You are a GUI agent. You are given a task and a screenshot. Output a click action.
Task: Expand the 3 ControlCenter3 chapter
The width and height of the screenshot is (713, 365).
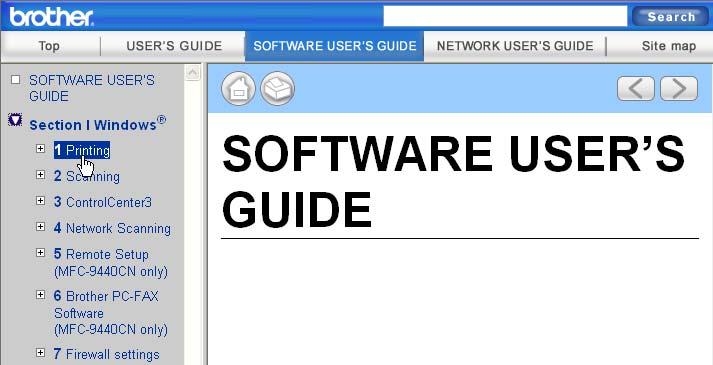40,200
